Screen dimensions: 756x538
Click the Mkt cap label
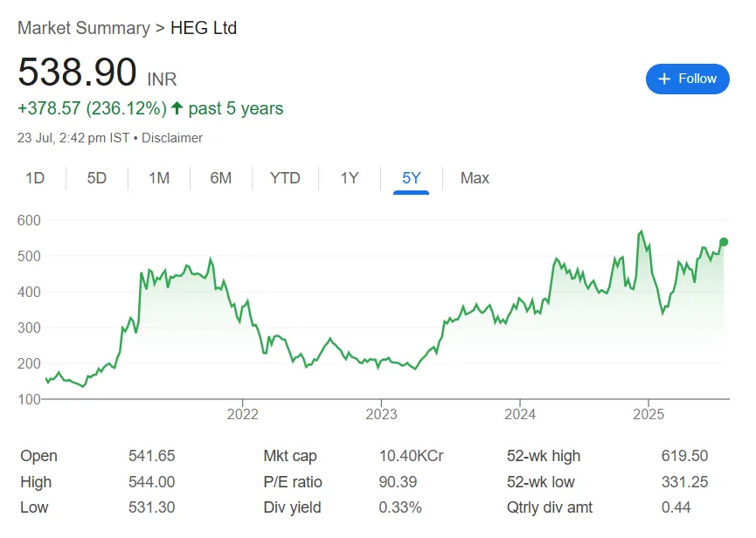[x=290, y=456]
